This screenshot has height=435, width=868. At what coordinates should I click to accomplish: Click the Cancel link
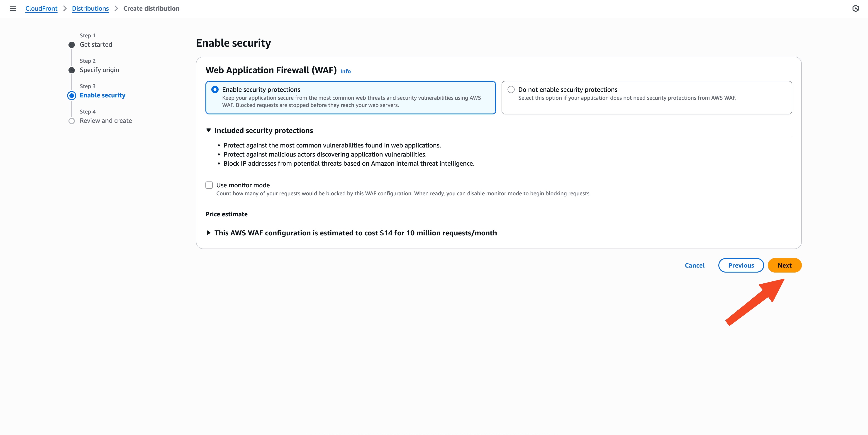coord(695,265)
